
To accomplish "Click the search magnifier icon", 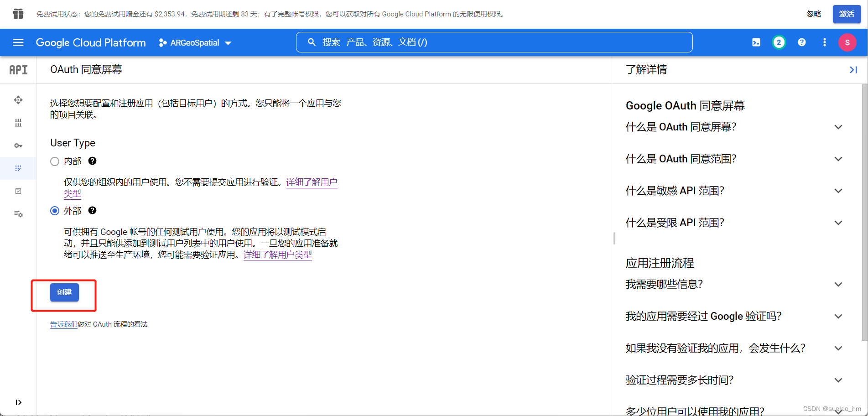I will pyautogui.click(x=312, y=42).
